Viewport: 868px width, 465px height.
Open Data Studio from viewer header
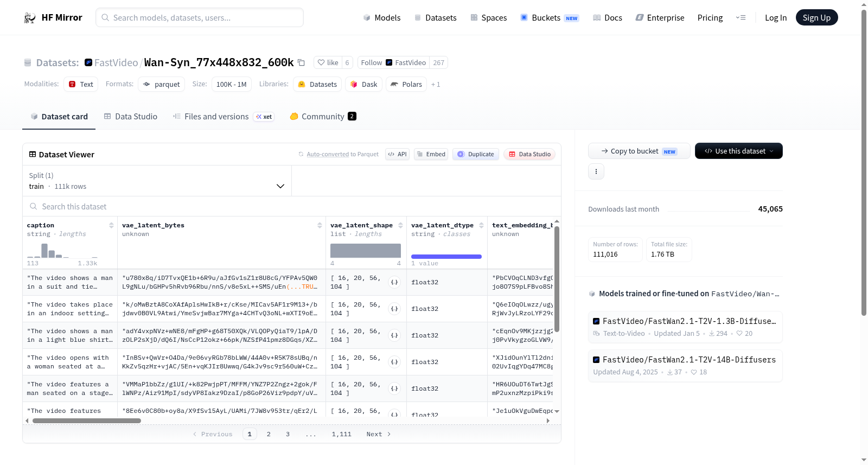[x=529, y=154]
